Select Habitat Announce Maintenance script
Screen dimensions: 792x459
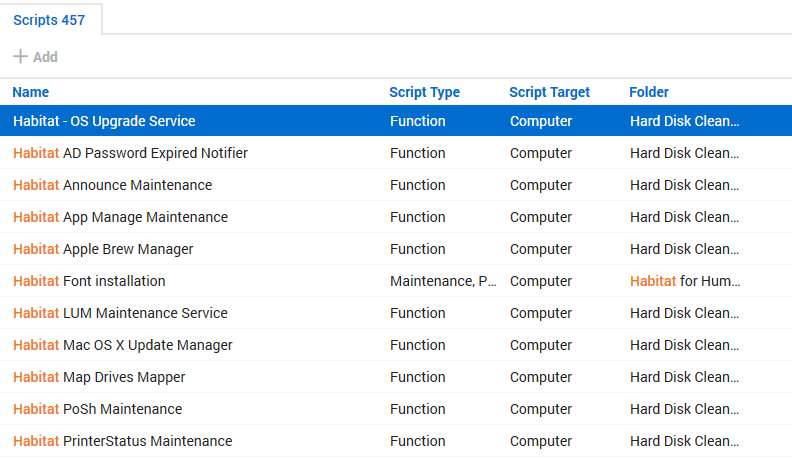click(113, 185)
